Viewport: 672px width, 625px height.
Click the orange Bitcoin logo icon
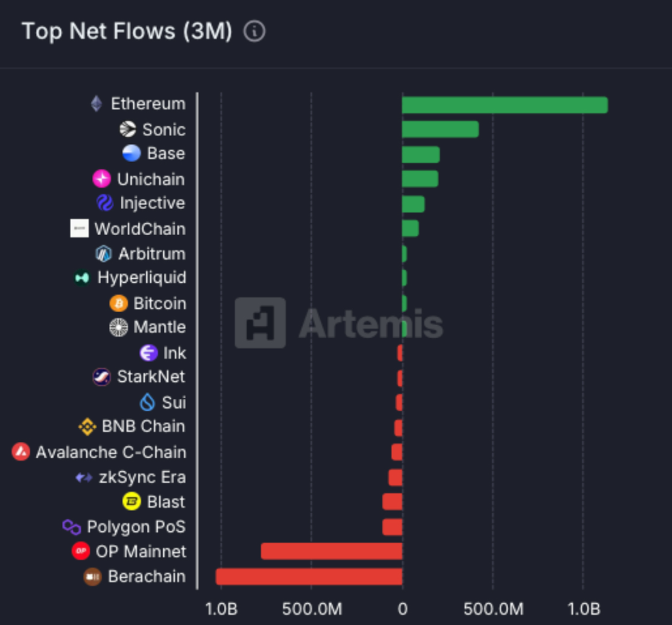tap(119, 303)
